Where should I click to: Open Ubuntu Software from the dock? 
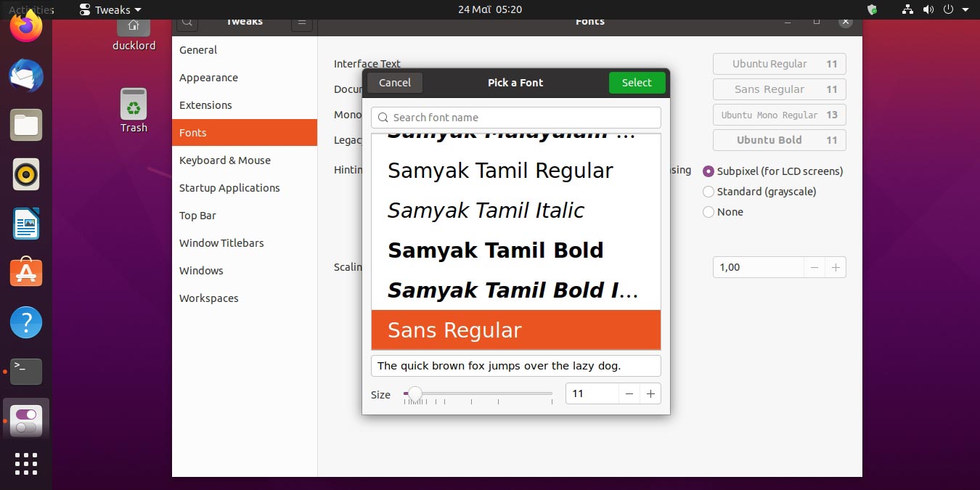click(26, 273)
